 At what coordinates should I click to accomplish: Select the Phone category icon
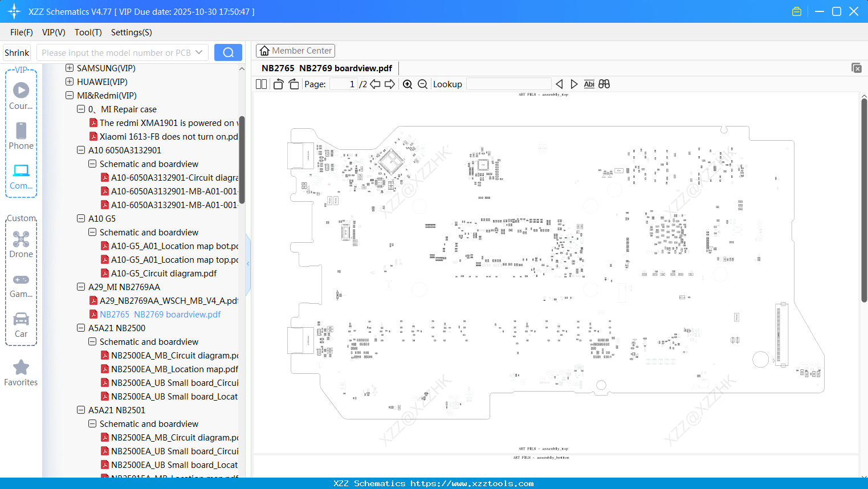[21, 136]
